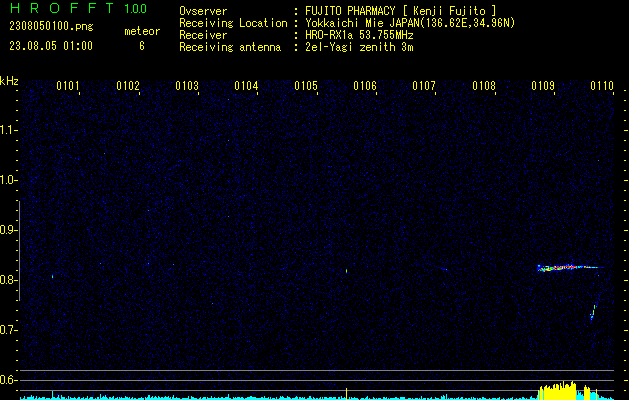
Task: Click the timestamp 23.08.05 01:00
Action: coord(51,46)
